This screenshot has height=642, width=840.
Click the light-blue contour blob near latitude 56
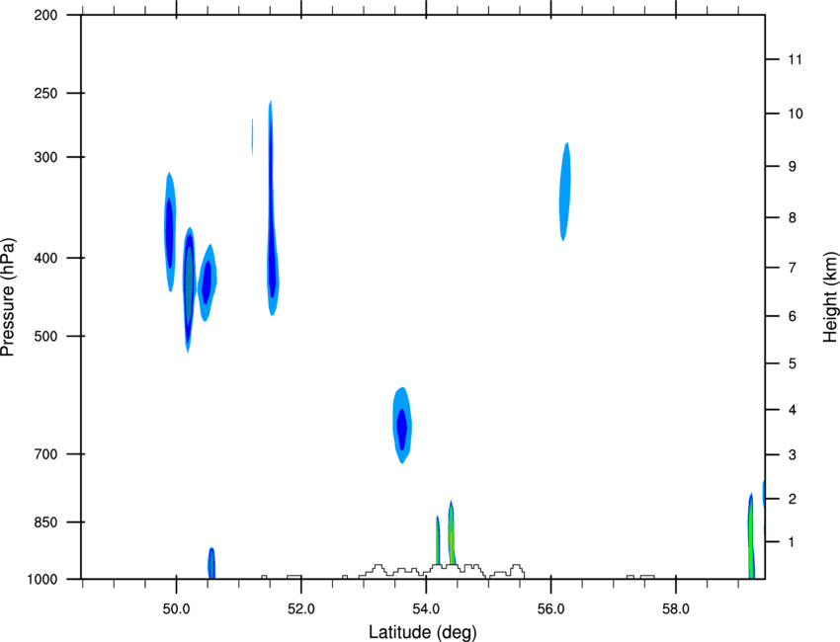tap(565, 192)
